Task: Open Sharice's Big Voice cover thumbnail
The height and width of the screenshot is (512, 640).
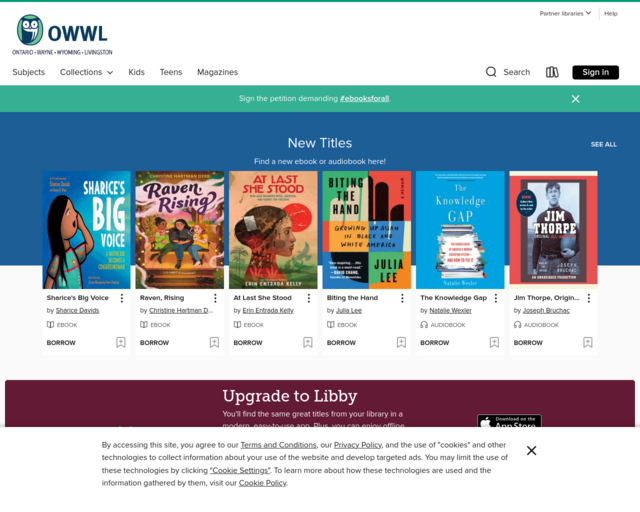Action: [x=87, y=230]
